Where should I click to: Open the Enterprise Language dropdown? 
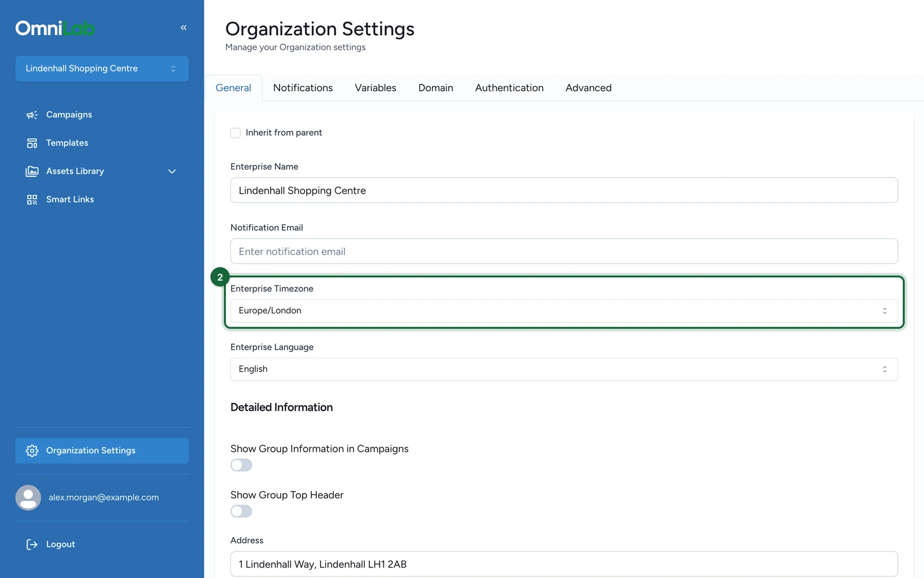point(564,369)
